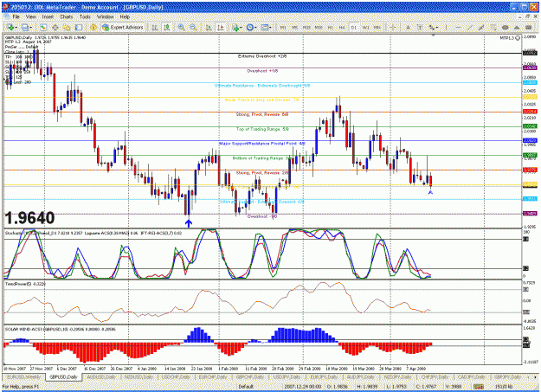The height and width of the screenshot is (392, 541).
Task: Expand the periodicity clock dropdown
Action: pos(255,28)
